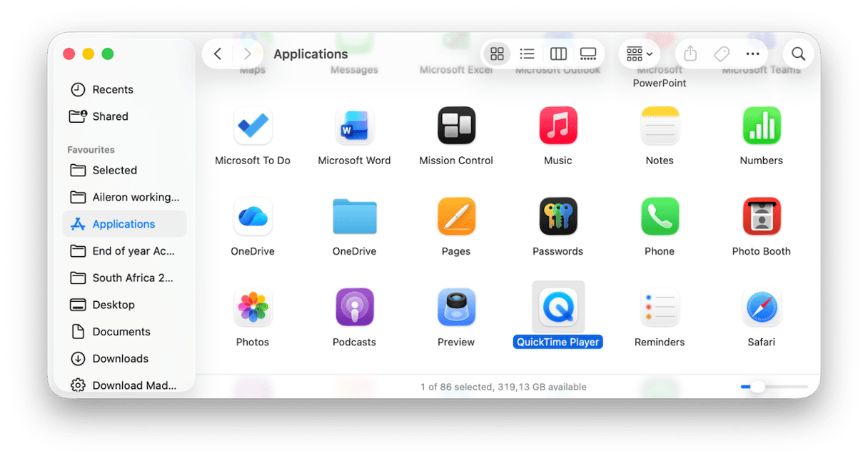
Task: Open the Group by dropdown in the toolbar
Action: click(x=639, y=54)
